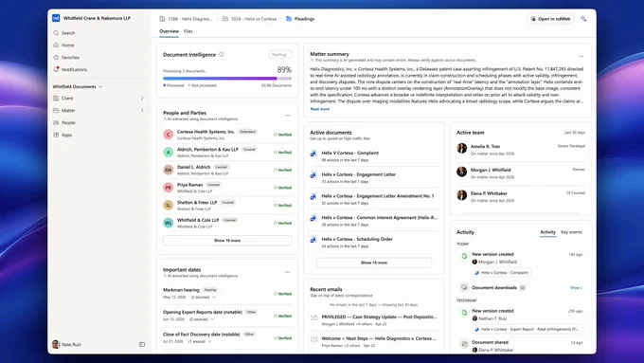Image resolution: width=644 pixels, height=363 pixels.
Task: Click Verified status for Markman hearing
Action: click(282, 294)
